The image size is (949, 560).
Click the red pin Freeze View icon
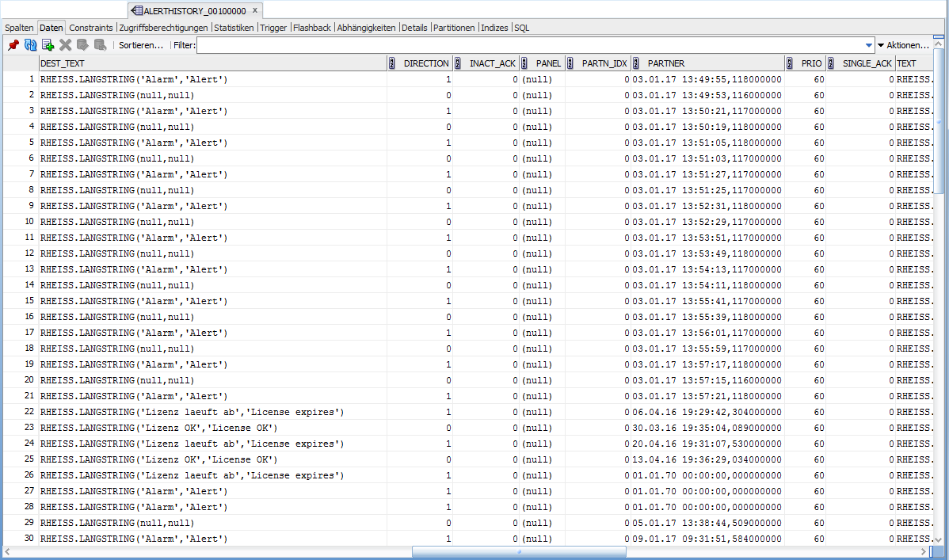point(13,45)
